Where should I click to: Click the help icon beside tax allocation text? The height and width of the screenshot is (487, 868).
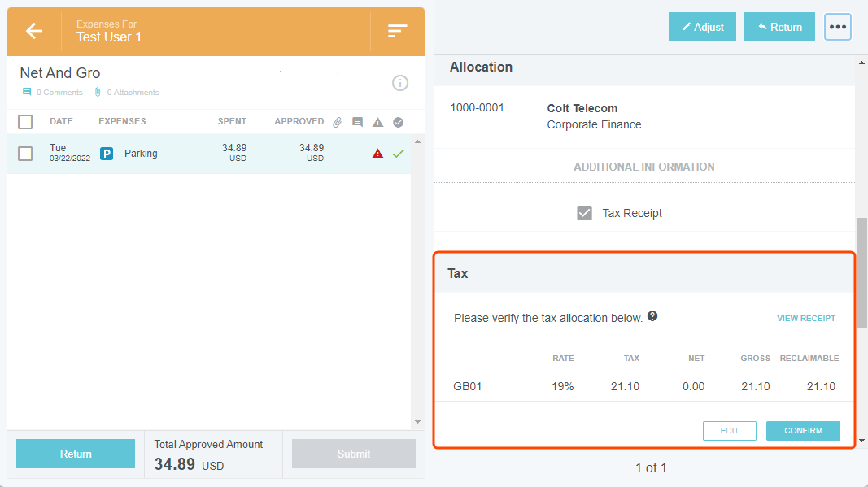point(652,316)
